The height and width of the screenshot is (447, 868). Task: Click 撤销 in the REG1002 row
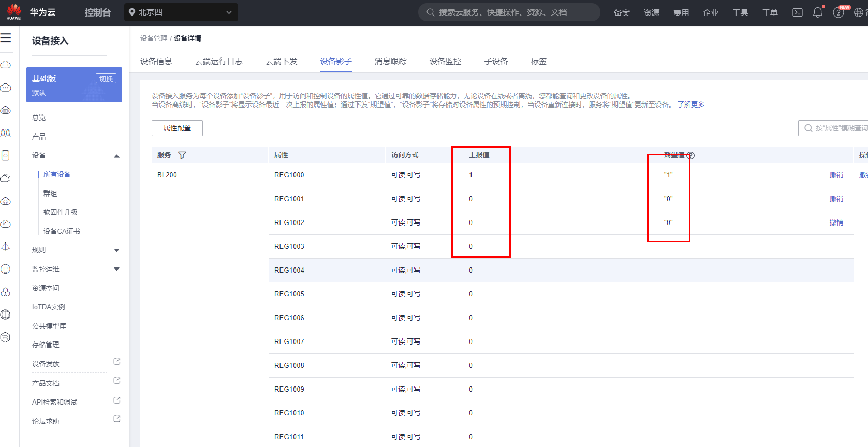(x=836, y=222)
